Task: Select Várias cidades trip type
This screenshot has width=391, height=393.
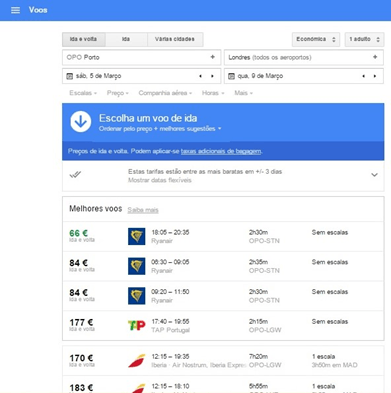Action: click(175, 39)
